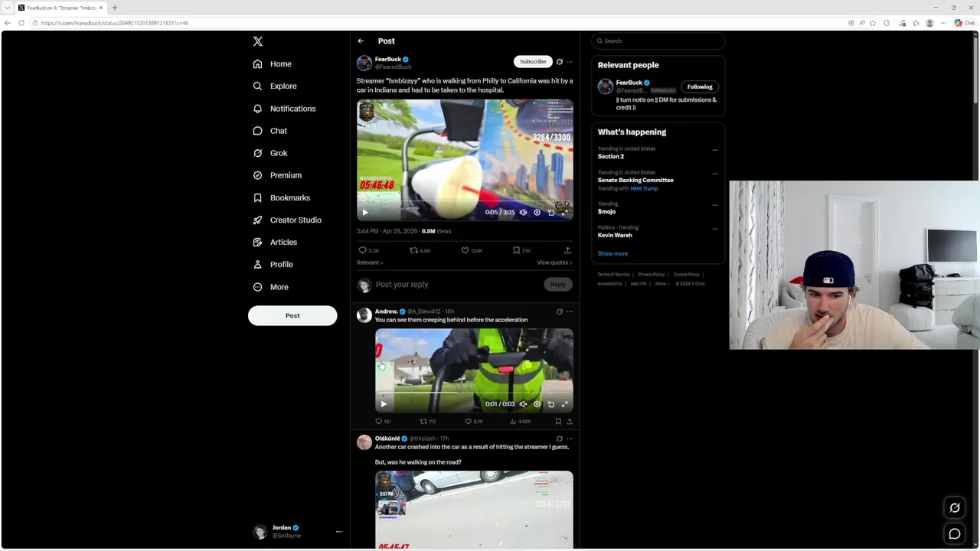Enter fullscreen on Andrew's video
The image size is (980, 551).
[564, 404]
